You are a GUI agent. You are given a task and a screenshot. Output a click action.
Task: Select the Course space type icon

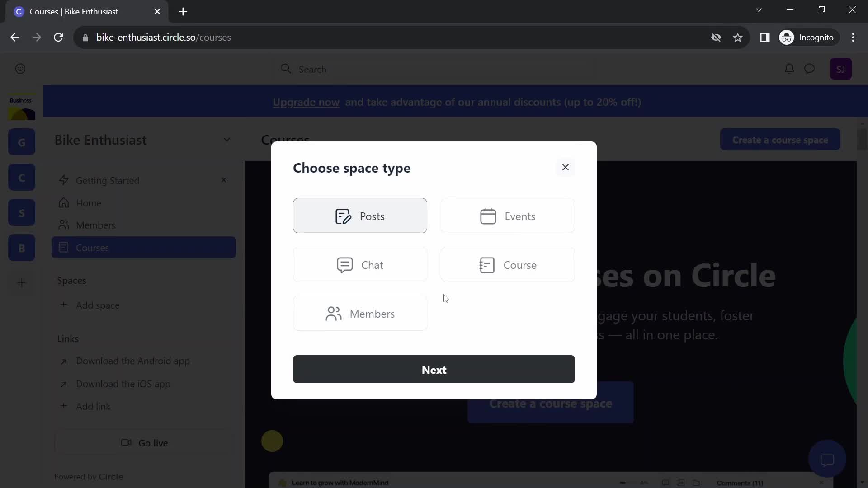(488, 265)
